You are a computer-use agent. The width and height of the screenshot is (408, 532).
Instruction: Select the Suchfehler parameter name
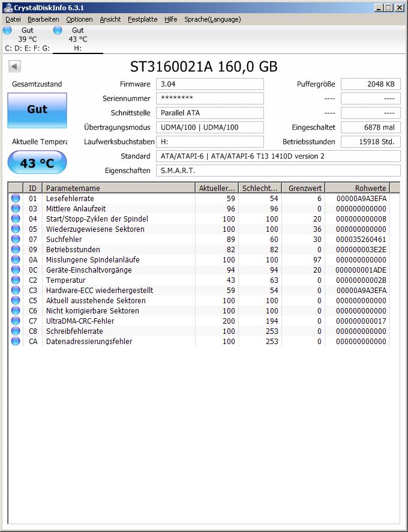click(x=64, y=239)
